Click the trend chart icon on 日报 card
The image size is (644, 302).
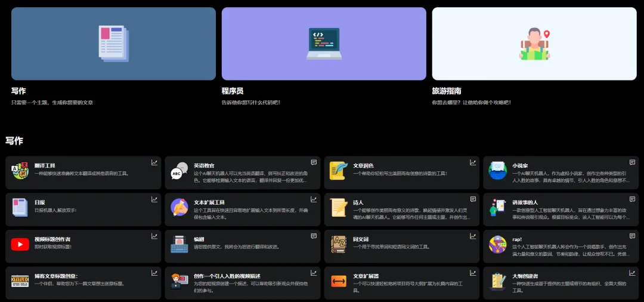click(154, 199)
